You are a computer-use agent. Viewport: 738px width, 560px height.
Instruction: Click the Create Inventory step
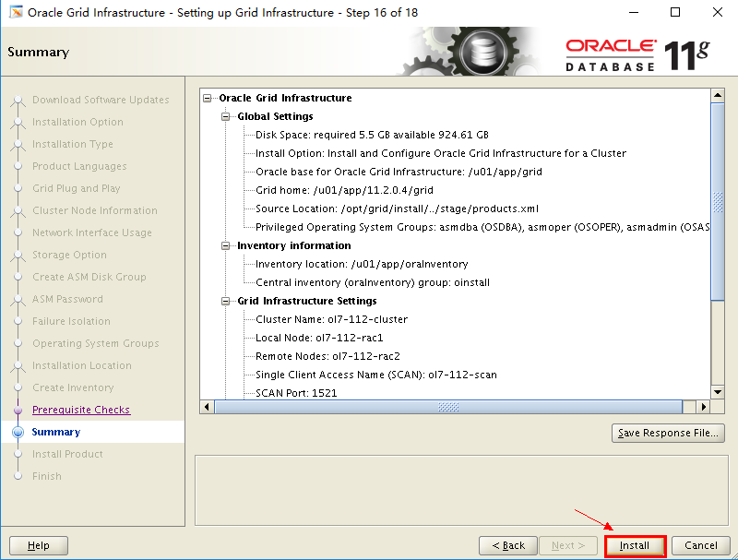73,387
